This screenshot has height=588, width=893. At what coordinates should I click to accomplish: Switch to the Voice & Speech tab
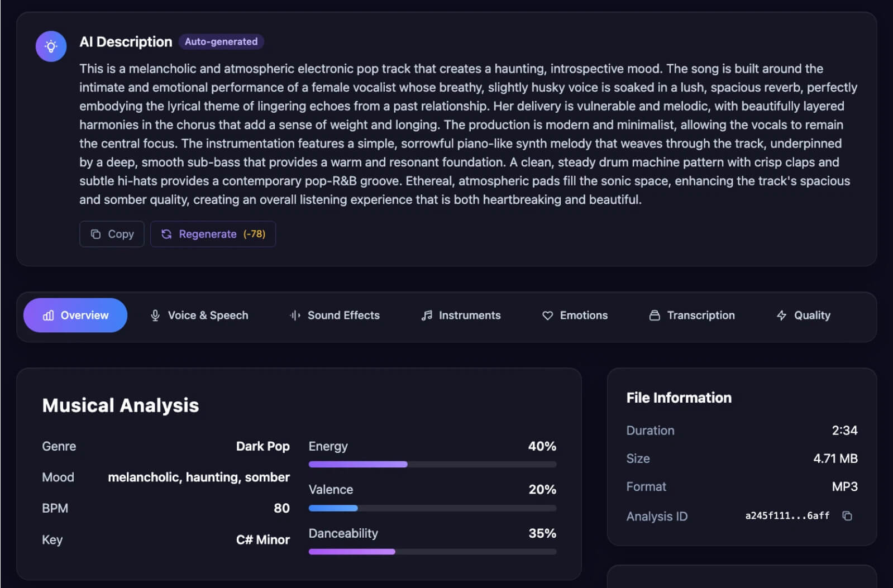[x=199, y=315]
